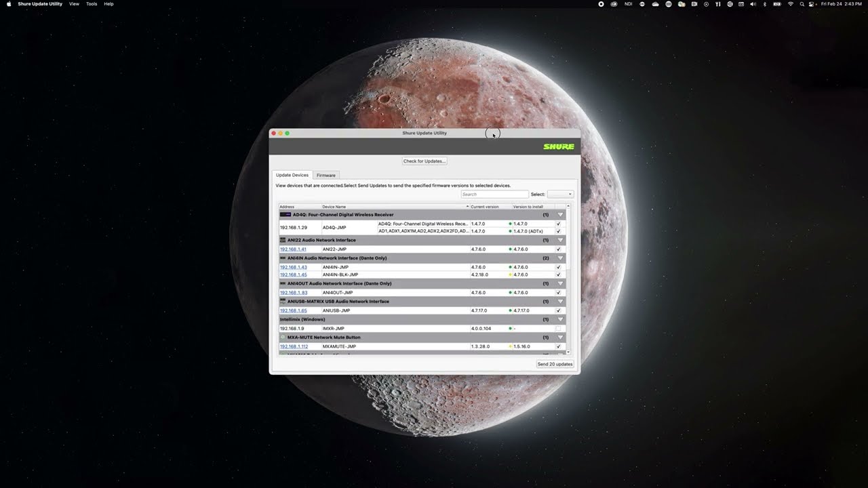
Task: Collapse the ANI4IN Audio Network Interface group
Action: click(x=560, y=258)
